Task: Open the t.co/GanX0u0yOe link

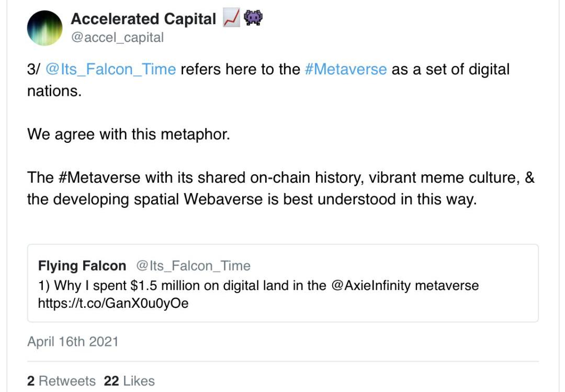Action: tap(113, 303)
